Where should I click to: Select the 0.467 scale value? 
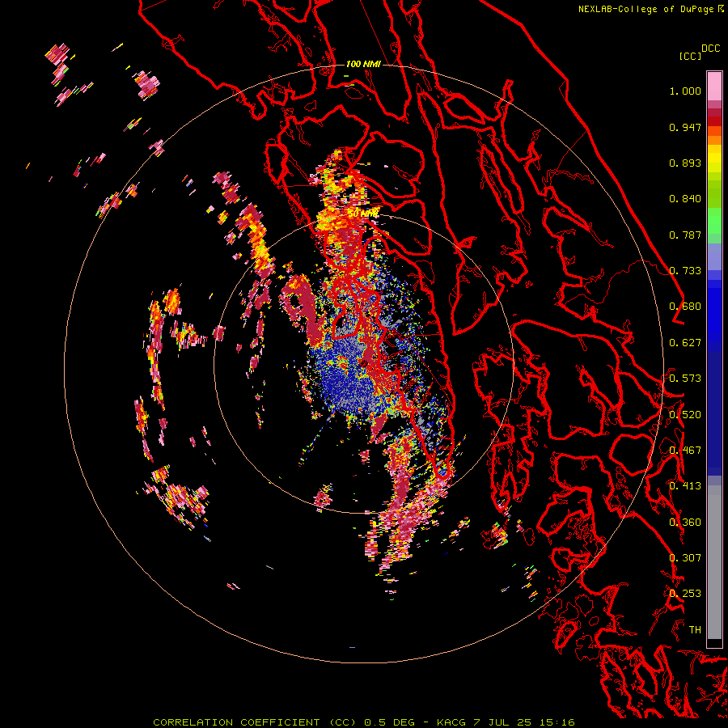(x=685, y=451)
